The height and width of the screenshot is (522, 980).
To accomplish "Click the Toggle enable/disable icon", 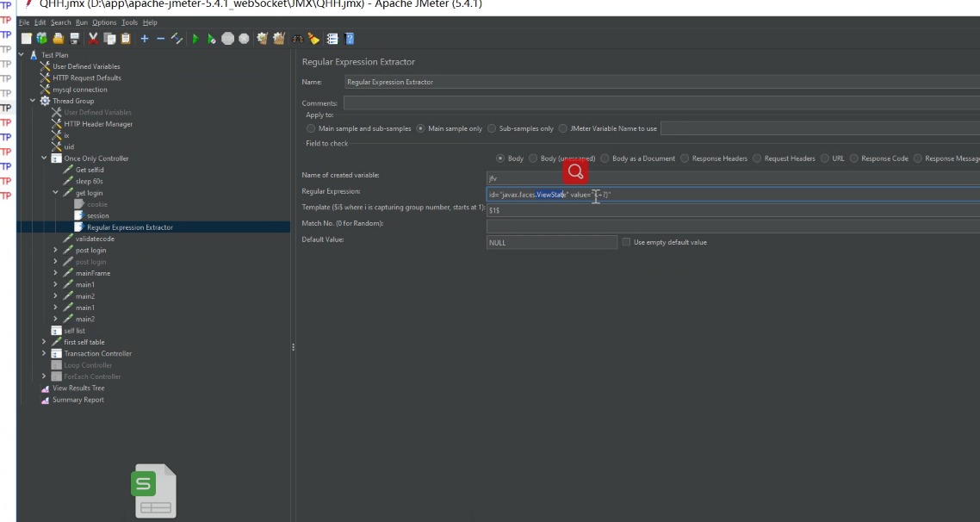I will tap(177, 39).
